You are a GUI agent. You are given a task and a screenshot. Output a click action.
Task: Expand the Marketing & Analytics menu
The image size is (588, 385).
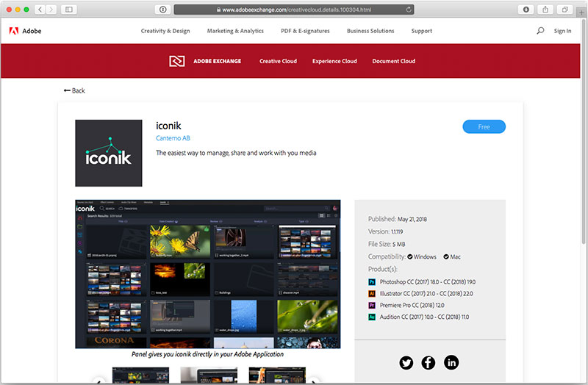235,31
